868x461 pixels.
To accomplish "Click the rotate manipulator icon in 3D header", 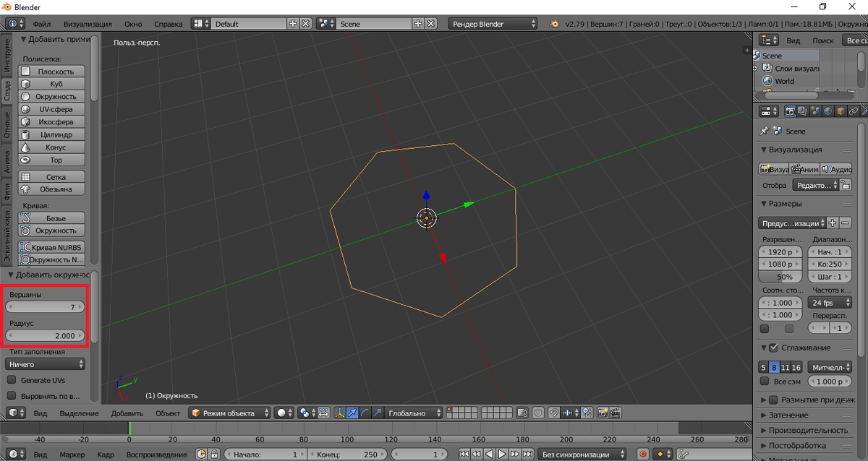I will (365, 413).
